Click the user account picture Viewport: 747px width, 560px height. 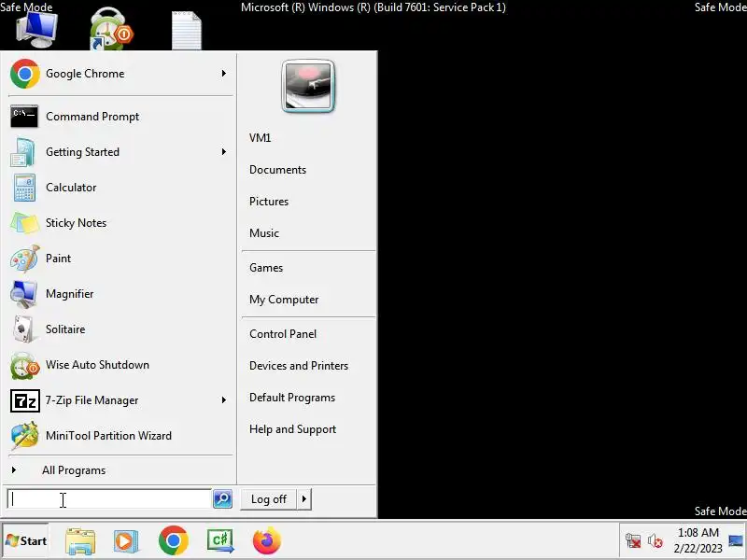(308, 86)
